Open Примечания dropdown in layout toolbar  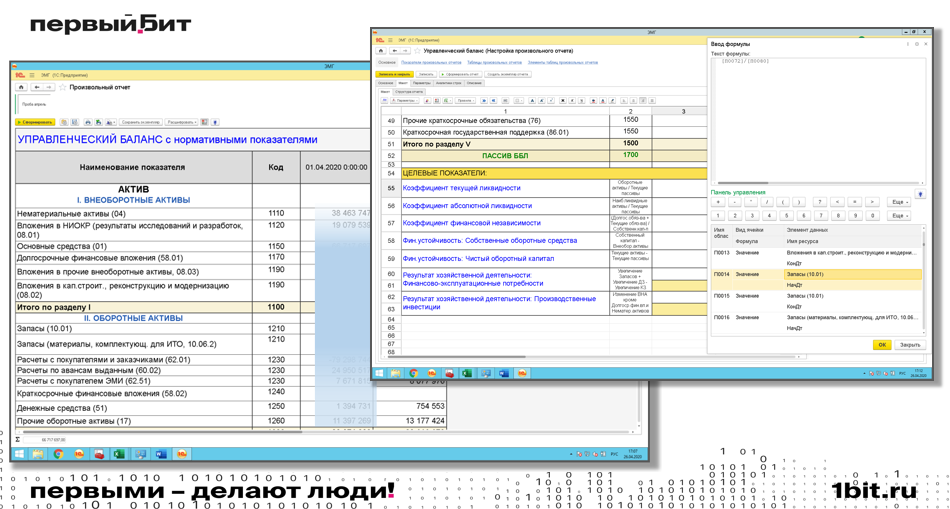coord(465,101)
